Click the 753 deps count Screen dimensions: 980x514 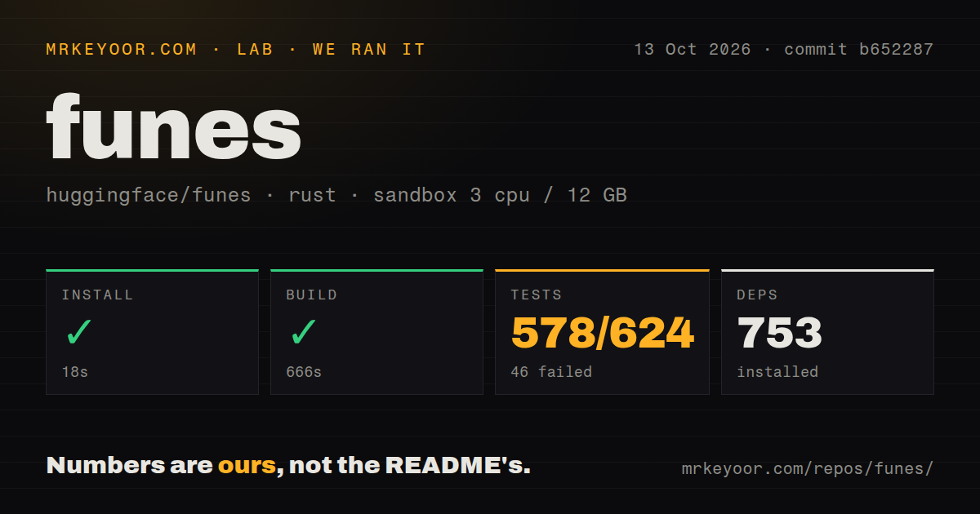[779, 333]
